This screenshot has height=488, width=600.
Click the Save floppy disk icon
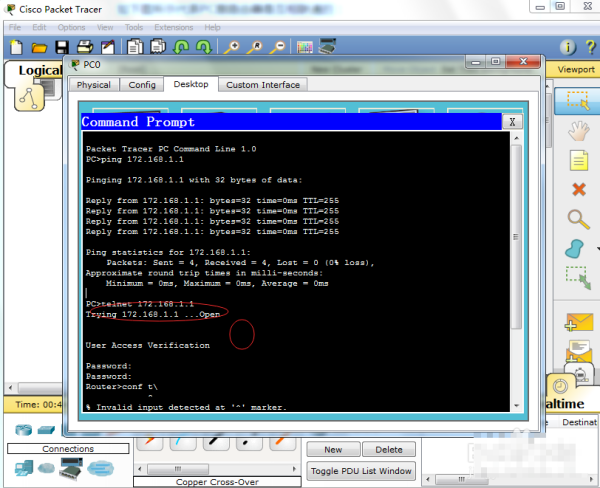[x=62, y=47]
